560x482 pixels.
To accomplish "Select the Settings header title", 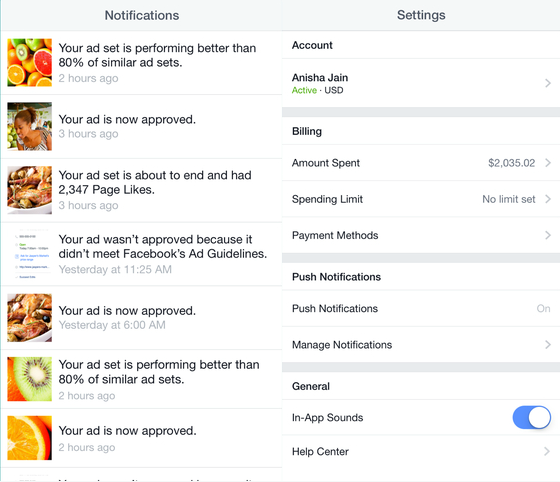I will (x=421, y=15).
